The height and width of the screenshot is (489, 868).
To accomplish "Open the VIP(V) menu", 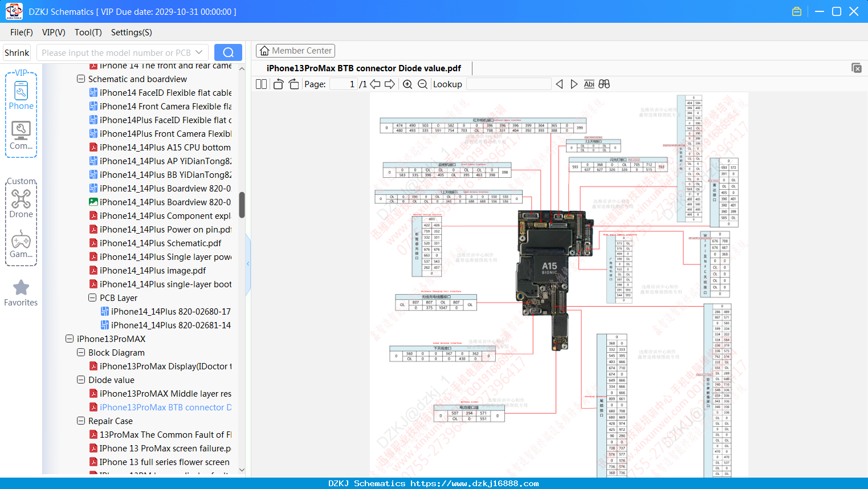I will click(54, 32).
